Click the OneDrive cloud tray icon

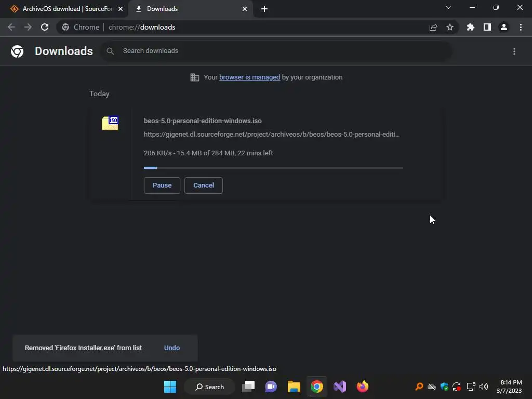[432, 387]
